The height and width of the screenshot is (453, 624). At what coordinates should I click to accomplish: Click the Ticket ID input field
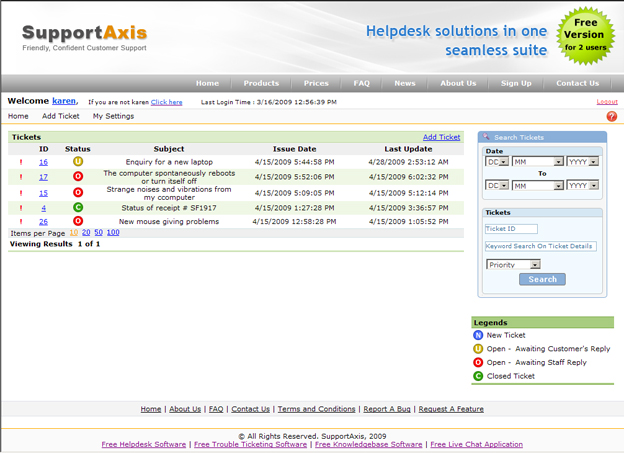tap(511, 229)
